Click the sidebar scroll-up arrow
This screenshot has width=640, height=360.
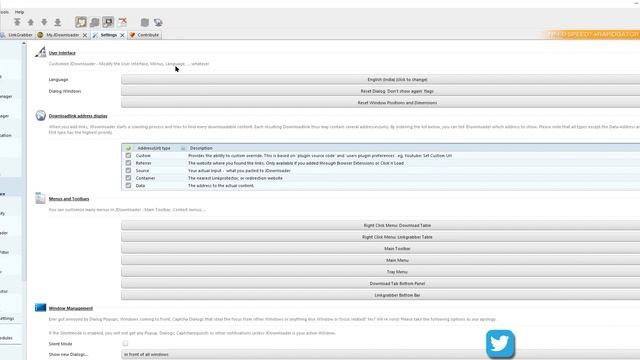tap(24, 42)
